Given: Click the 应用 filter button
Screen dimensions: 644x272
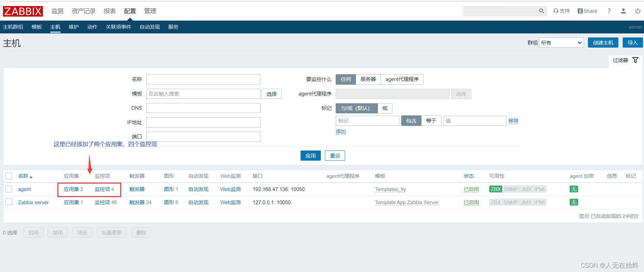Looking at the screenshot, I should [x=311, y=156].
